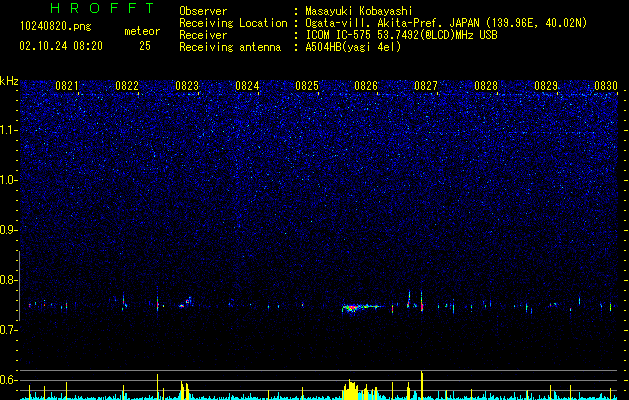The image size is (629, 400).
Task: Click the Observer label
Action: [x=203, y=11]
